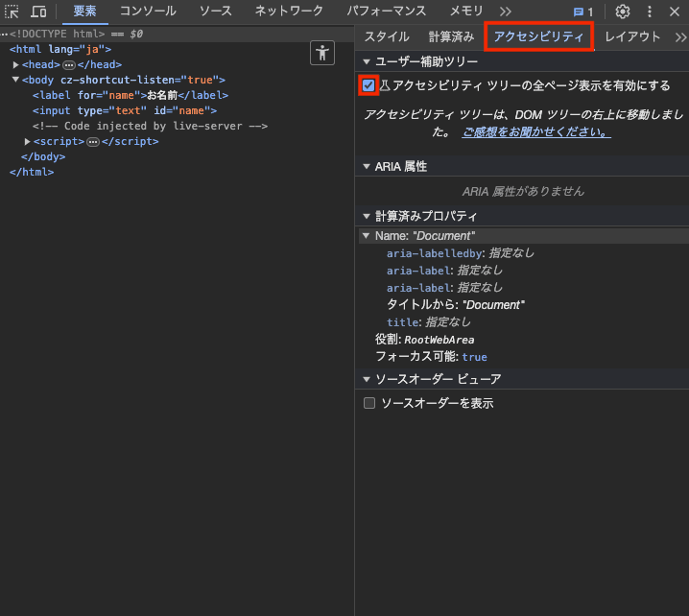Image resolution: width=689 pixels, height=616 pixels.
Task: Show more sidebar panes after レイアウト
Action: click(x=680, y=37)
